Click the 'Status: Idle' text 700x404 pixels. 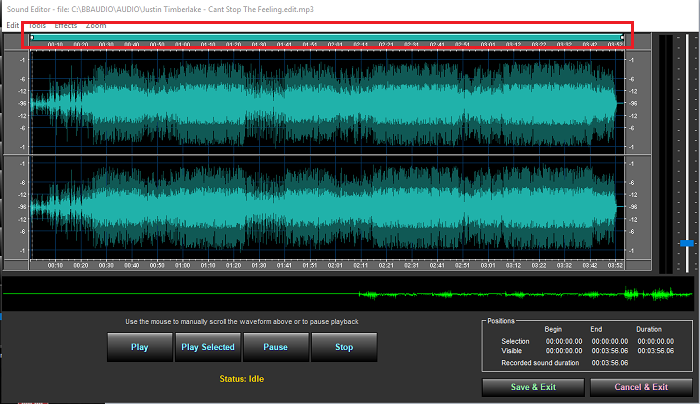[242, 379]
